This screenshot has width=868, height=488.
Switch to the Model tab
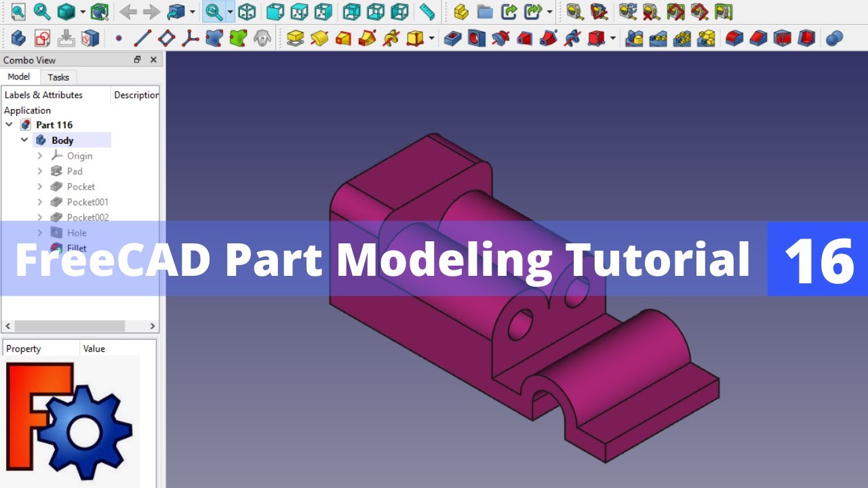tap(19, 77)
